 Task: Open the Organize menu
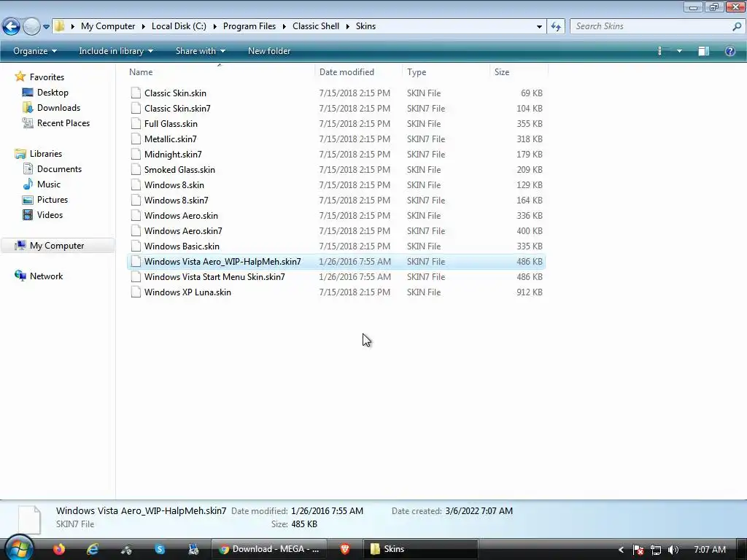[35, 51]
